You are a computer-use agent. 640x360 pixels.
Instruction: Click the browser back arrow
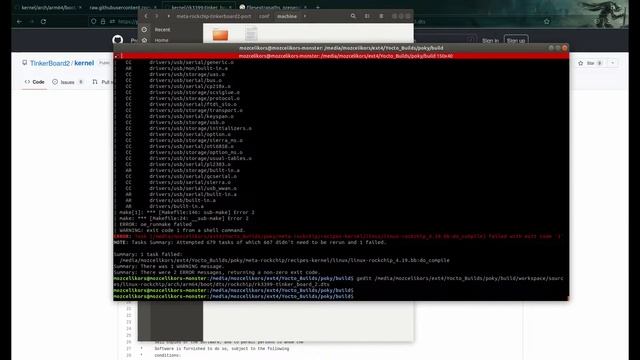19,21
